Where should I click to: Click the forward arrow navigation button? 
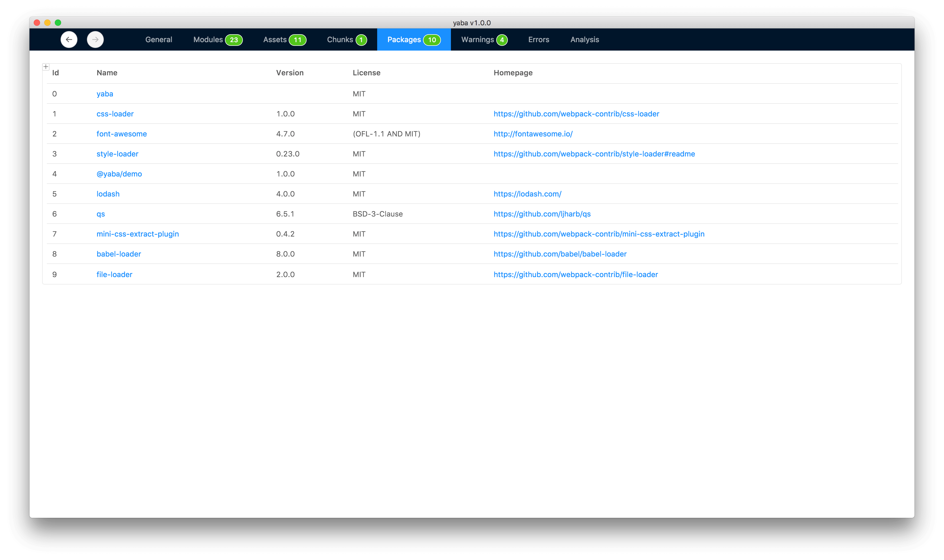(95, 40)
